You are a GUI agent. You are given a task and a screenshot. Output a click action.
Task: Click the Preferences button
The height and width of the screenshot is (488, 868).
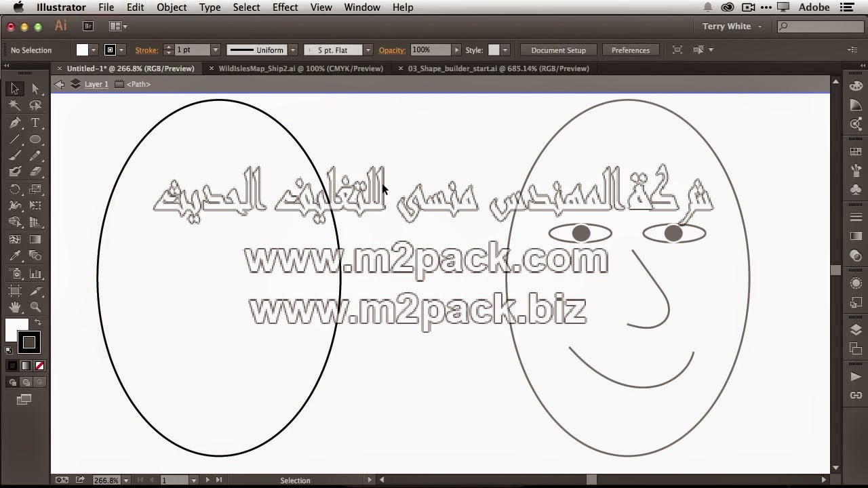pyautogui.click(x=631, y=50)
